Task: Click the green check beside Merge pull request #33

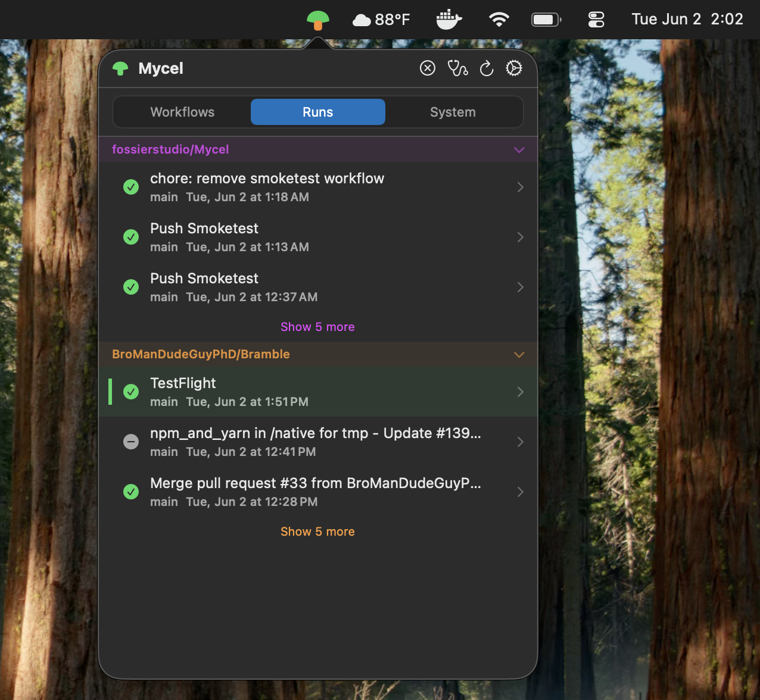Action: click(131, 492)
